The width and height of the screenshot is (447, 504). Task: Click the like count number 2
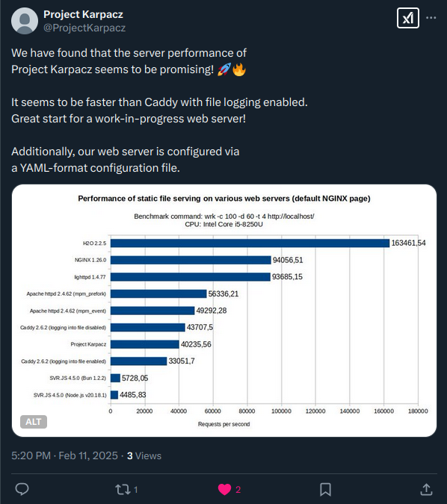coord(238,490)
